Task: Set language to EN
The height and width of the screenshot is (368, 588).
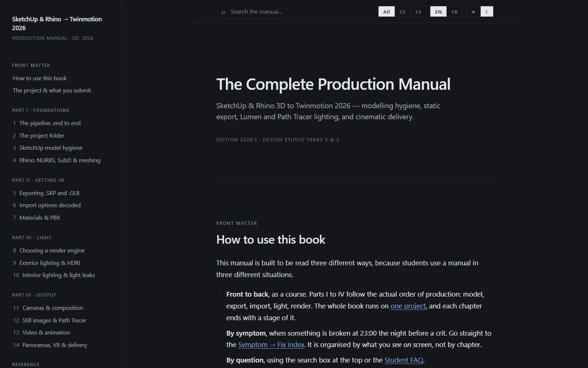Action: [x=438, y=12]
